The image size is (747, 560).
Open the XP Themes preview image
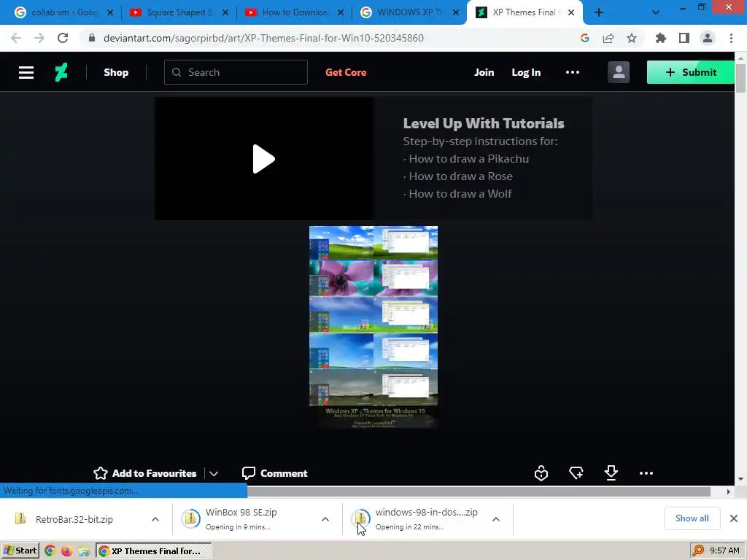click(373, 327)
